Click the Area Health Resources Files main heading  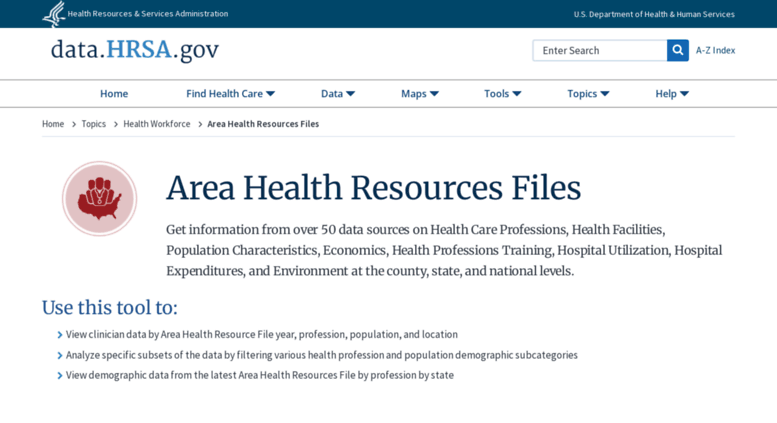click(x=374, y=188)
